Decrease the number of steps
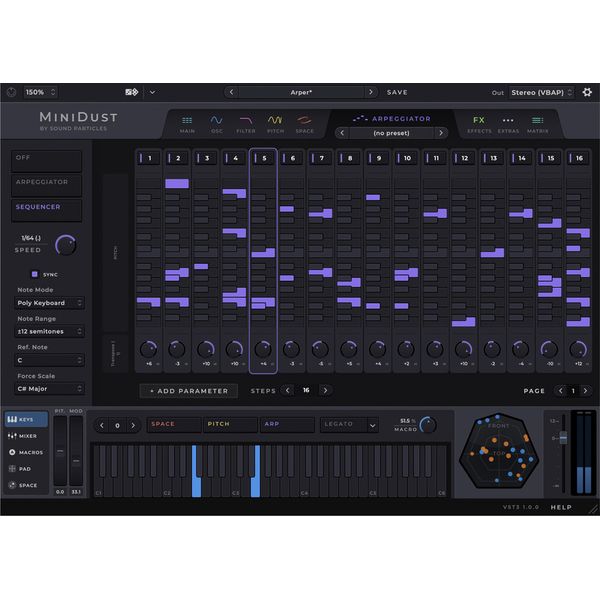600x600 pixels. pyautogui.click(x=287, y=390)
